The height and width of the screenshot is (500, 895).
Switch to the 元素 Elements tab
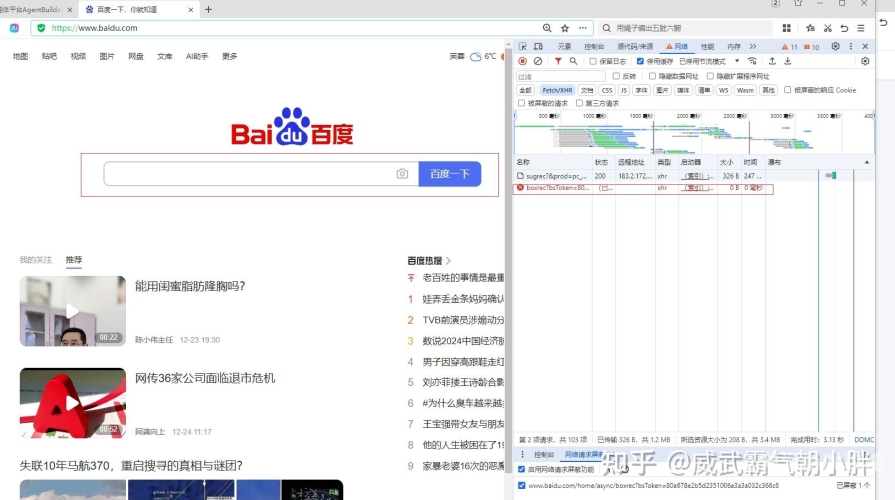(565, 47)
